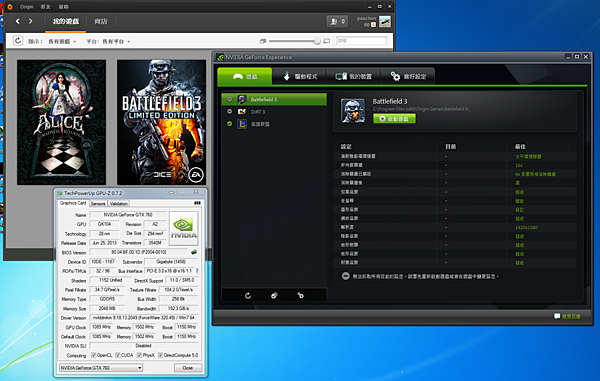This screenshot has width=600, height=381.
Task: Open Origin friends list counter button
Action: [x=337, y=21]
